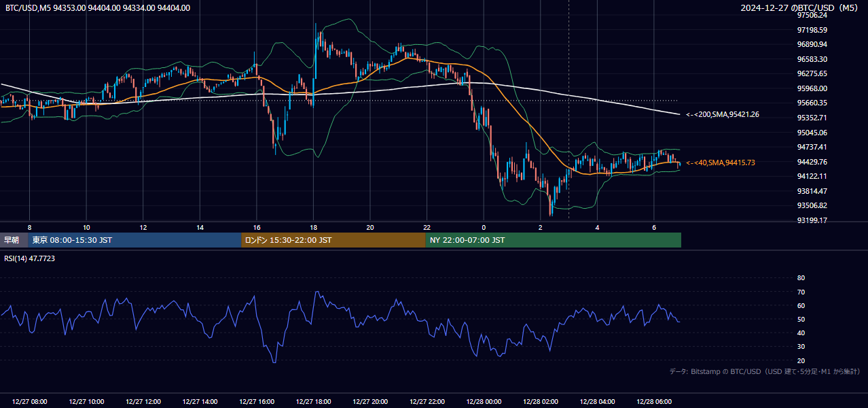Click the 12/27 10:00 date label

tap(86, 402)
